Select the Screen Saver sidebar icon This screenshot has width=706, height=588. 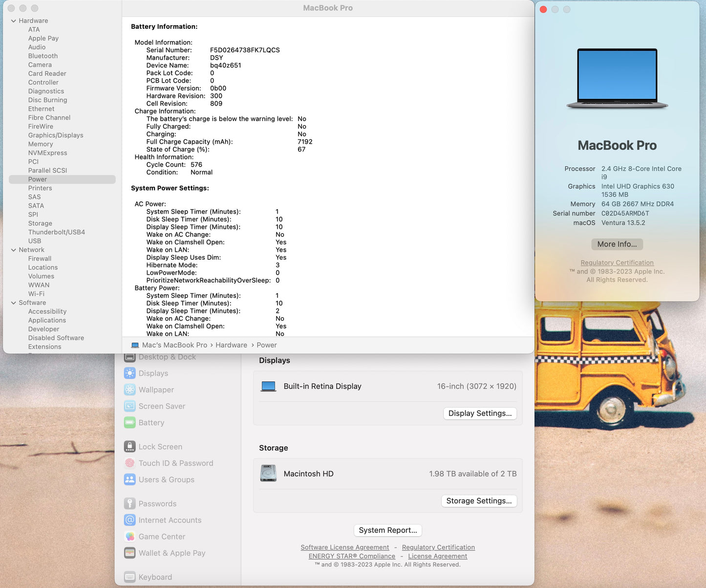129,406
